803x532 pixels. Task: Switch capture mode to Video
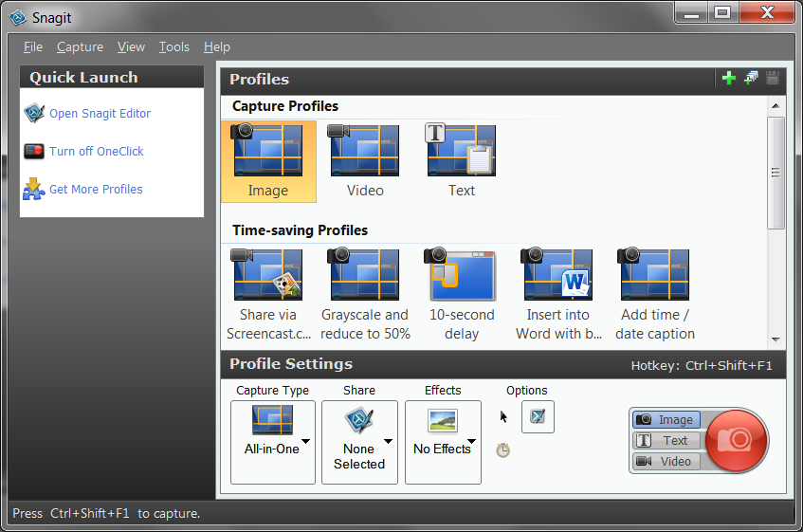coord(666,461)
